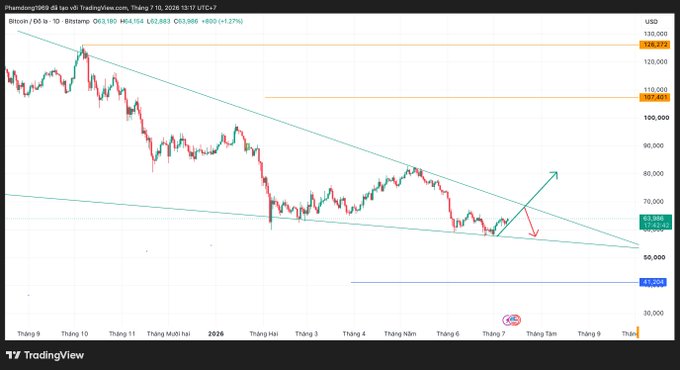The height and width of the screenshot is (370, 680).
Task: Click the open value O63,180
Action: click(x=105, y=21)
